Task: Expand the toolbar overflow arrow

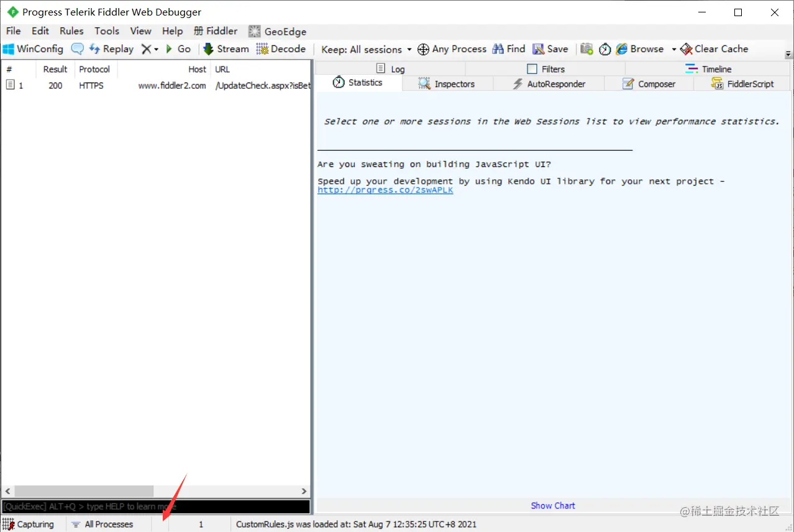Action: pyautogui.click(x=788, y=55)
